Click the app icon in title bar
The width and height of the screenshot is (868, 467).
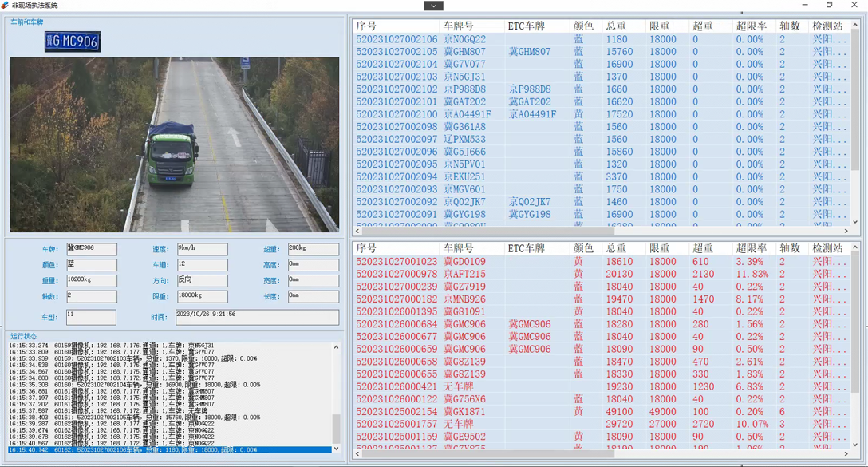(x=6, y=6)
